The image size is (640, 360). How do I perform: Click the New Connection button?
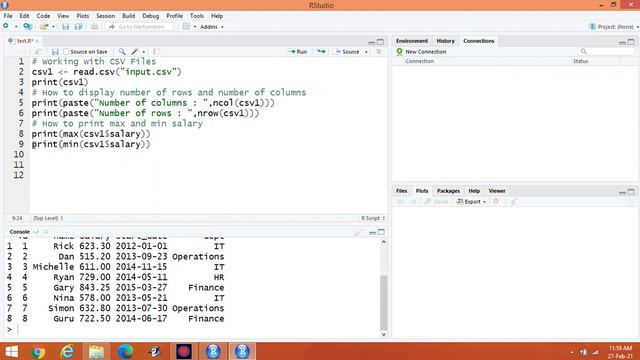(421, 52)
